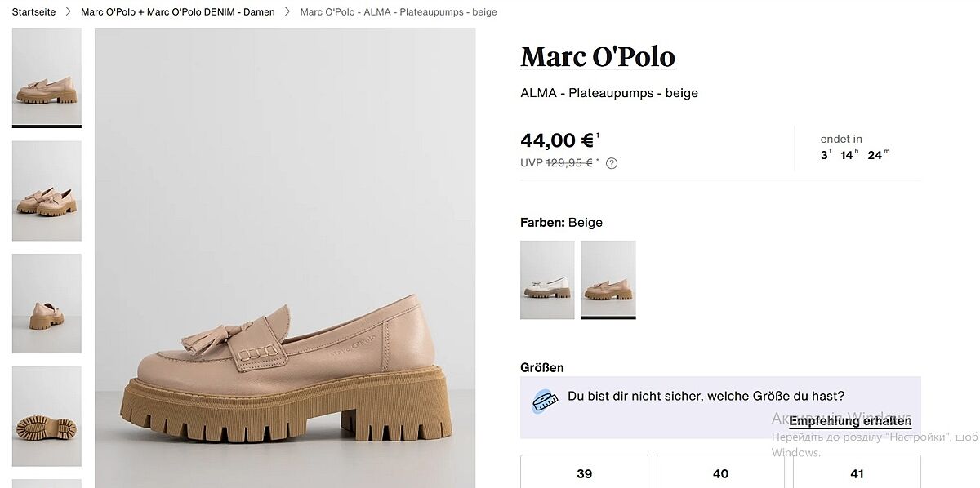
Task: Select size 40
Action: tap(720, 473)
